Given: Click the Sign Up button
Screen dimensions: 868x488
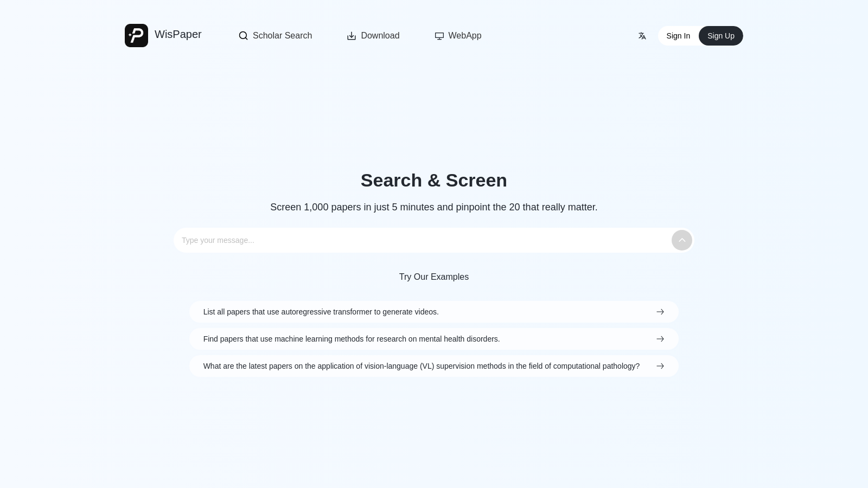Looking at the screenshot, I should 720,35.
